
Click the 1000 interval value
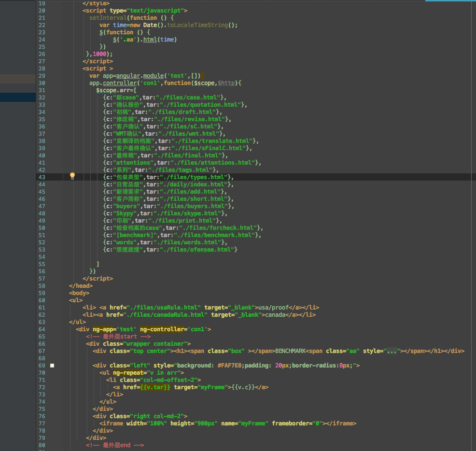pyautogui.click(x=99, y=54)
